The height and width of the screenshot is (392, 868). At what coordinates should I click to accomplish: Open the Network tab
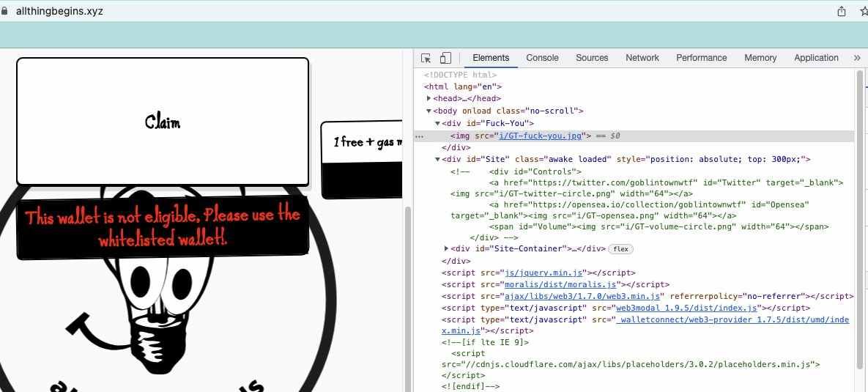pyautogui.click(x=642, y=58)
